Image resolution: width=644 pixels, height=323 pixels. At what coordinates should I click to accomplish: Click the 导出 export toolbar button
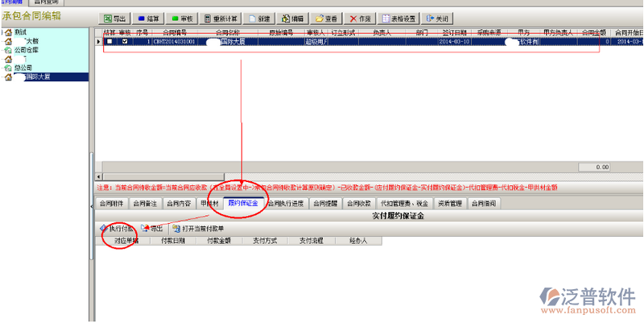point(114,19)
